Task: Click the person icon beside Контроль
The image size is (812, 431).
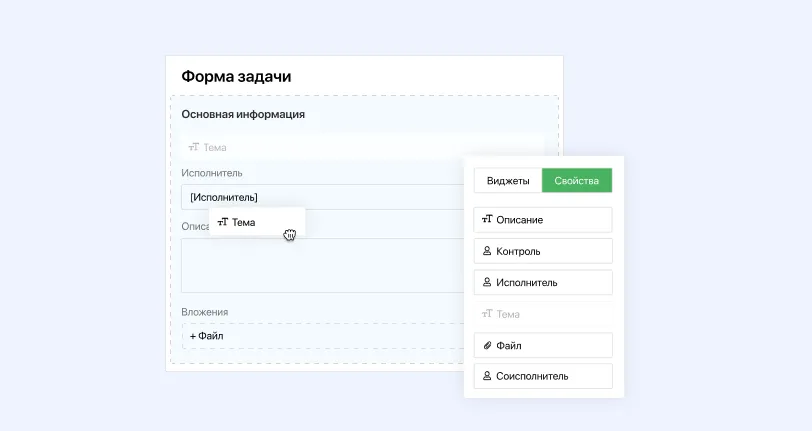Action: 487,251
